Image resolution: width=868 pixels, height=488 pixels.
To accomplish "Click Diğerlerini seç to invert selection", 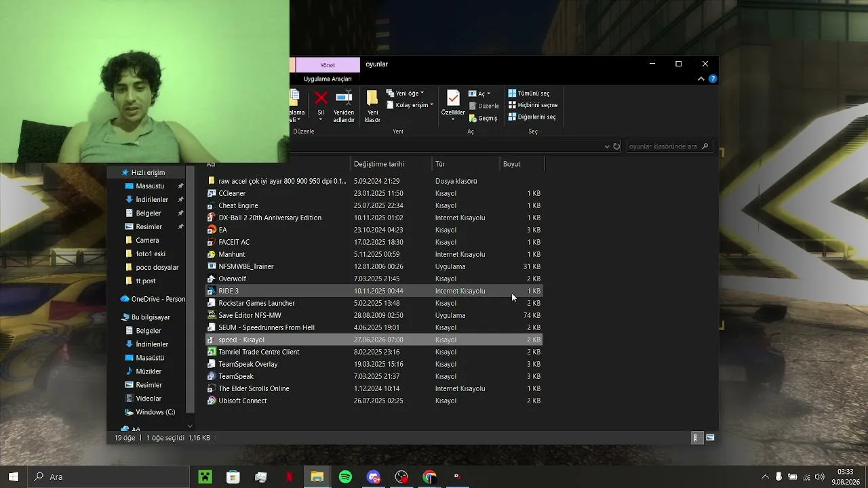I will point(532,117).
